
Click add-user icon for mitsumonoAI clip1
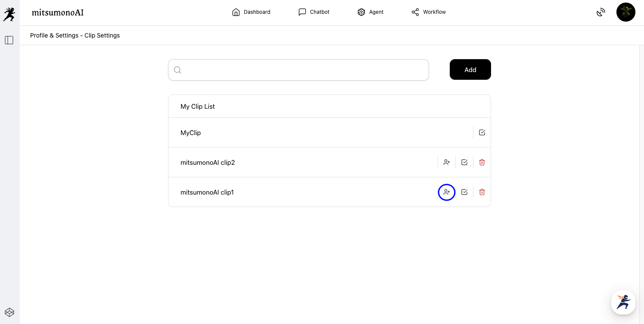447,192
